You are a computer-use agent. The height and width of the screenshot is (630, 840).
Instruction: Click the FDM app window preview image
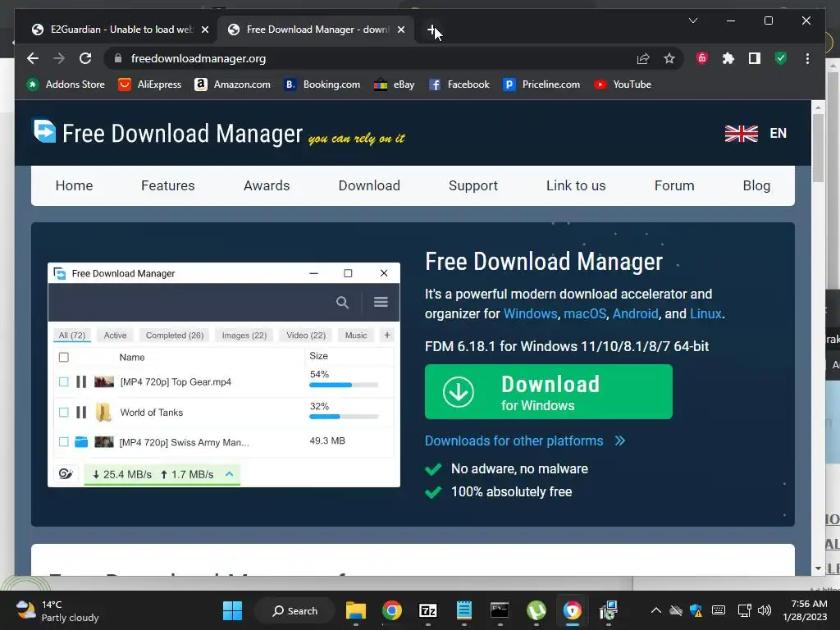[224, 374]
